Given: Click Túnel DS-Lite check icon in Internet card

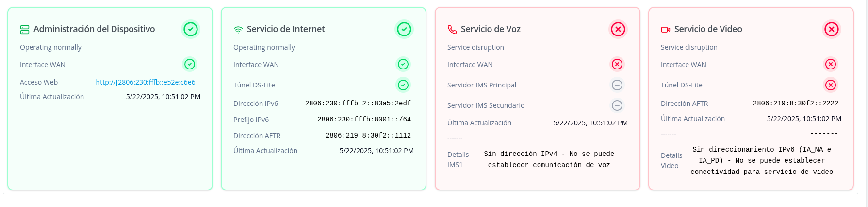Looking at the screenshot, I should 403,85.
